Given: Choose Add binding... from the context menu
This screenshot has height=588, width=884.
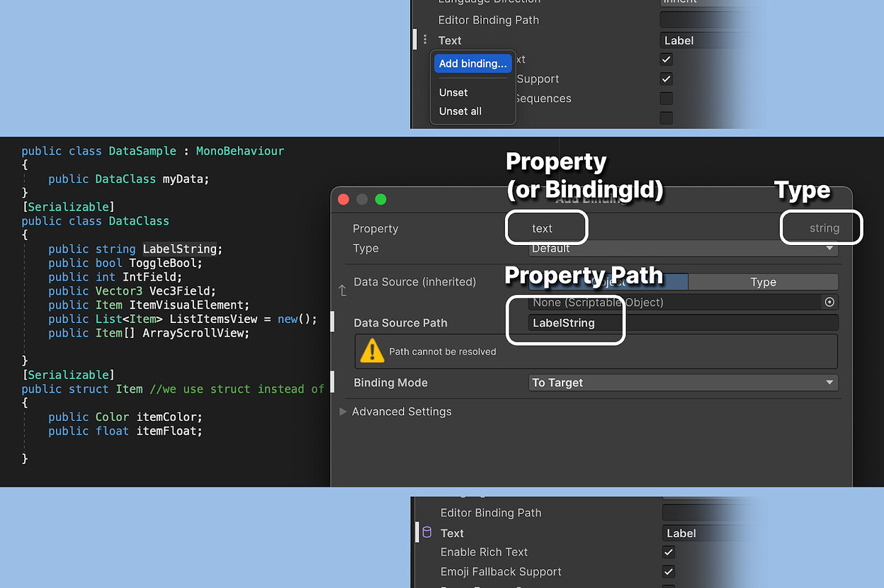Looking at the screenshot, I should pos(472,63).
